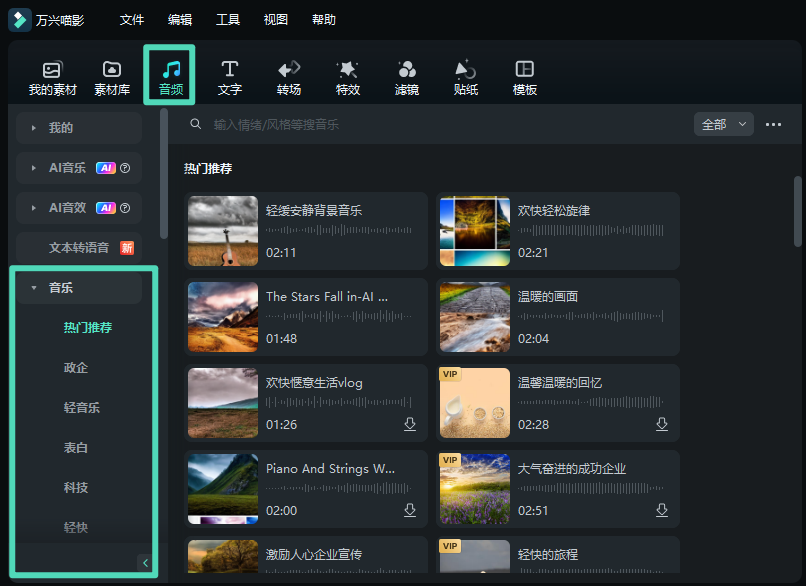Screen dimensions: 806x586
Task: Collapse the left sidebar with the chevron
Action: (145, 562)
